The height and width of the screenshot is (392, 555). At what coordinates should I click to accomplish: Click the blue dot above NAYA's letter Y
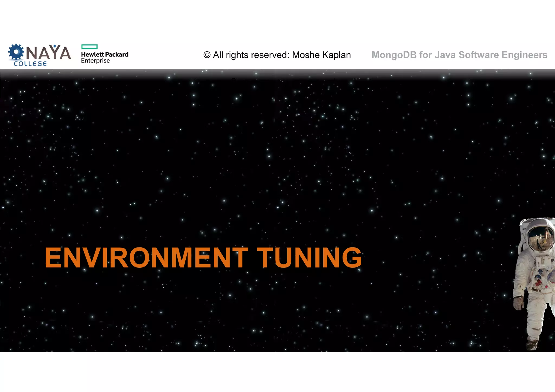pos(55,46)
